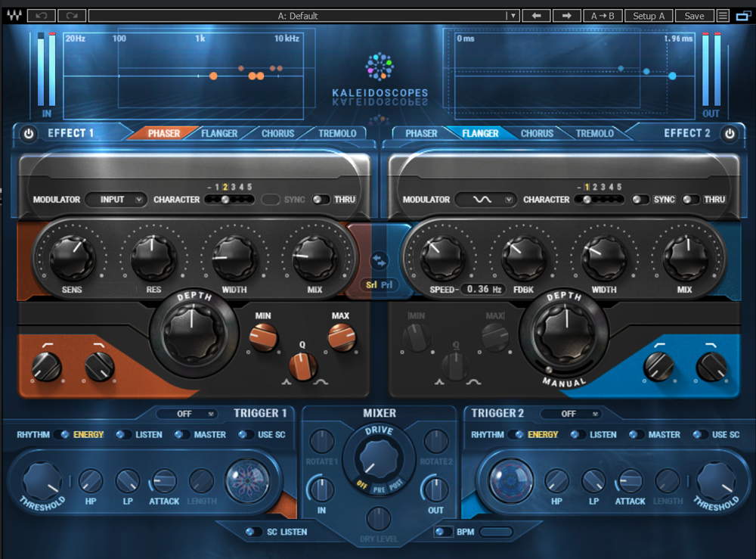Select Prl parallel routing
The height and width of the screenshot is (559, 756).
[386, 284]
